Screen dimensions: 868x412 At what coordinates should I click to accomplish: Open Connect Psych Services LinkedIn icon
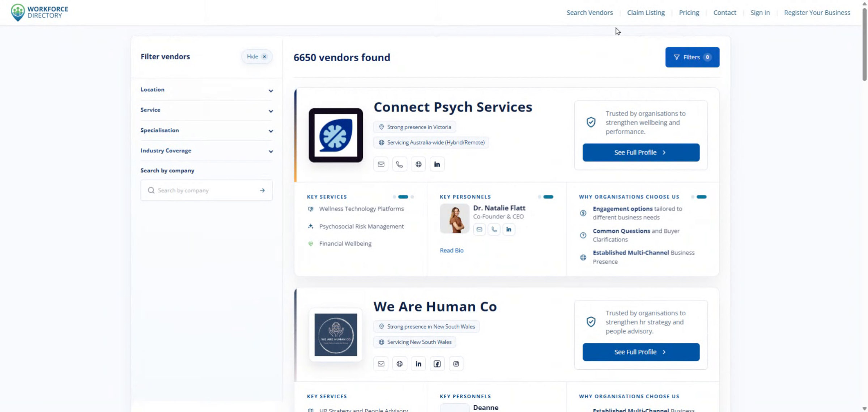437,164
